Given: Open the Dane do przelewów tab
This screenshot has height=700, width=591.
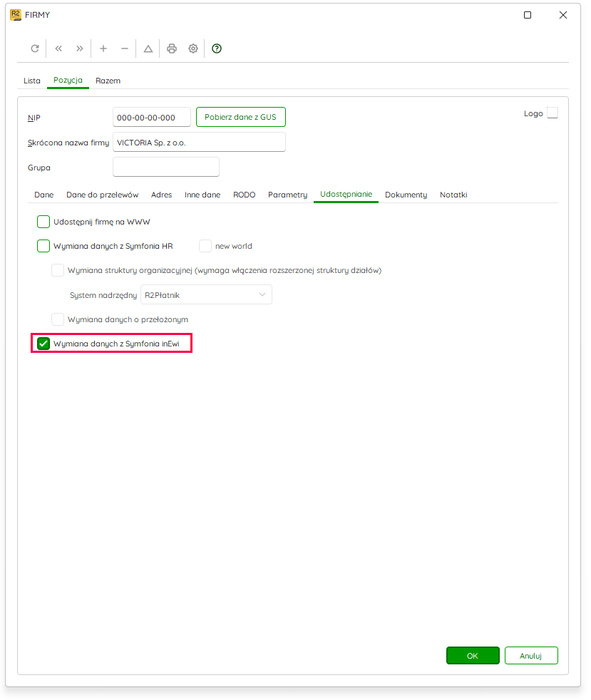Looking at the screenshot, I should [102, 195].
